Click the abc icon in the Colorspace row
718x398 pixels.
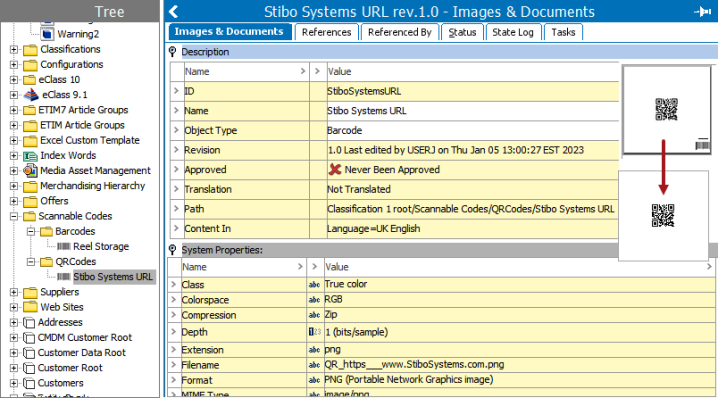click(314, 300)
